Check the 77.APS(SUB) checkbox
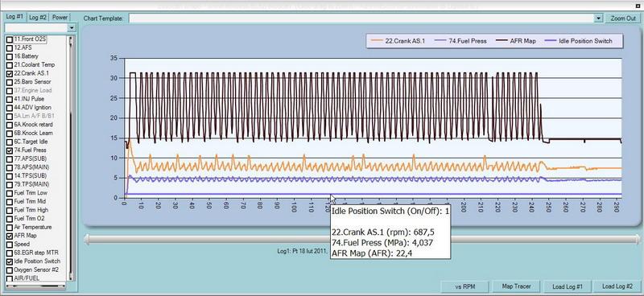644x296 pixels. click(10, 159)
